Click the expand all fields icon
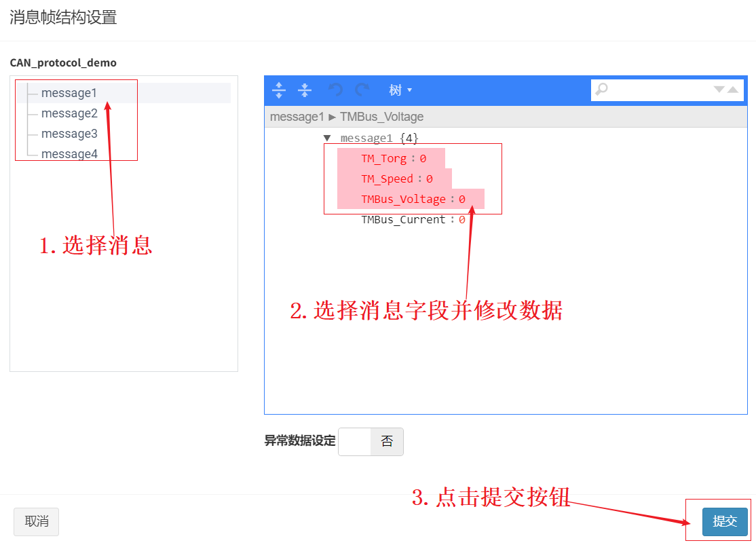This screenshot has height=545, width=756. pyautogui.click(x=279, y=90)
